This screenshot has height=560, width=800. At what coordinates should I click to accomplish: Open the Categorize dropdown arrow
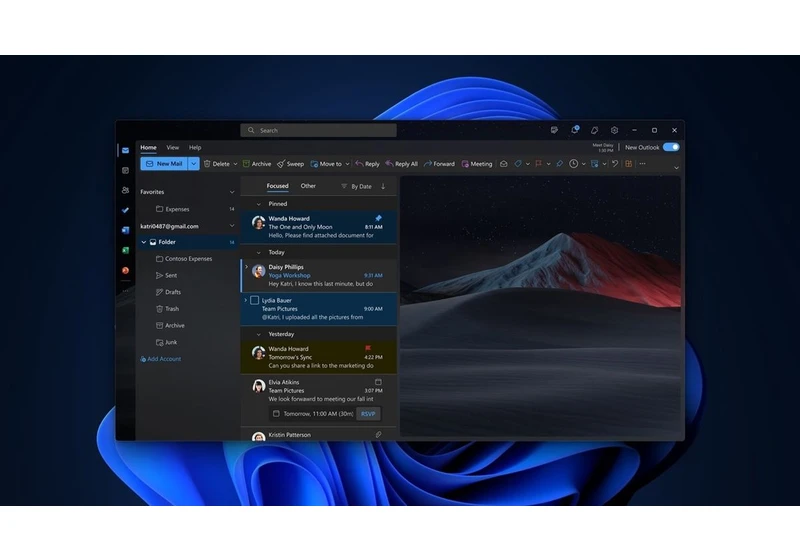tap(528, 164)
